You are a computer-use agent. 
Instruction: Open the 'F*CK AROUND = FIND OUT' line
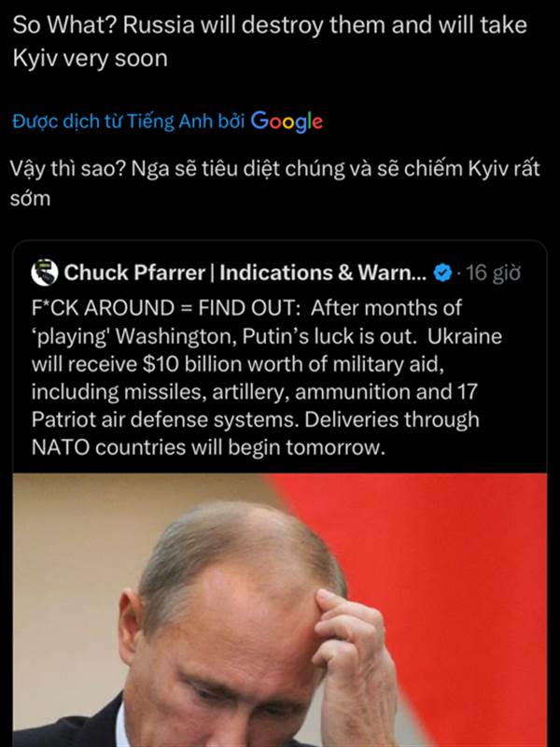246,308
